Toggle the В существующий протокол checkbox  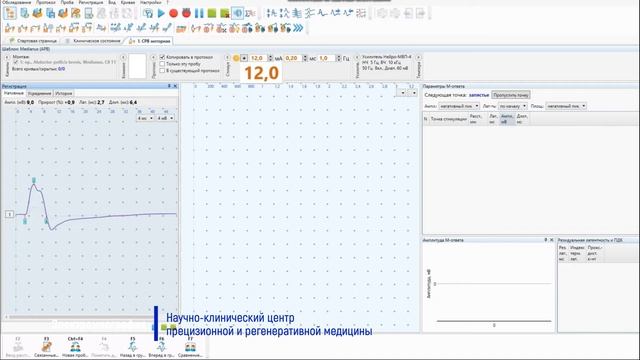[162, 70]
